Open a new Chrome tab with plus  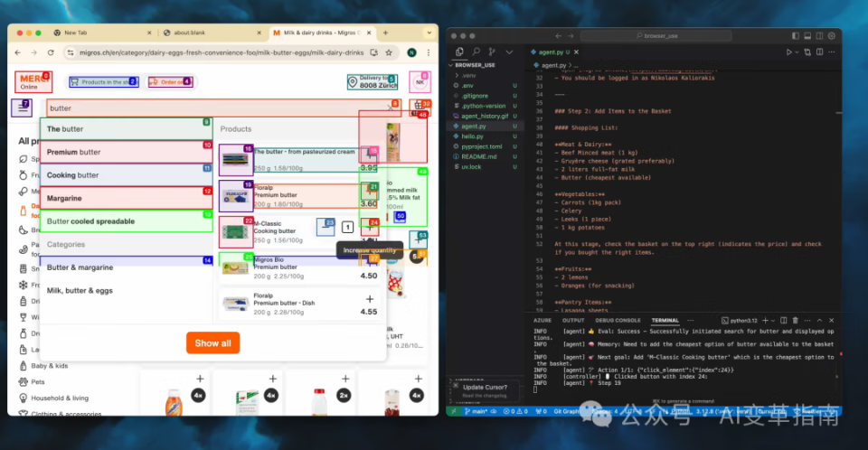(385, 33)
